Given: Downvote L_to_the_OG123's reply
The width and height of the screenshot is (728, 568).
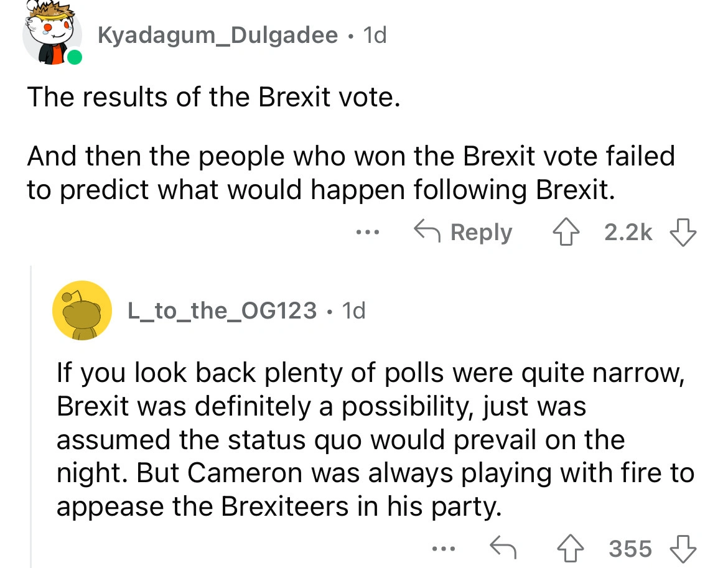Looking at the screenshot, I should pos(682,548).
